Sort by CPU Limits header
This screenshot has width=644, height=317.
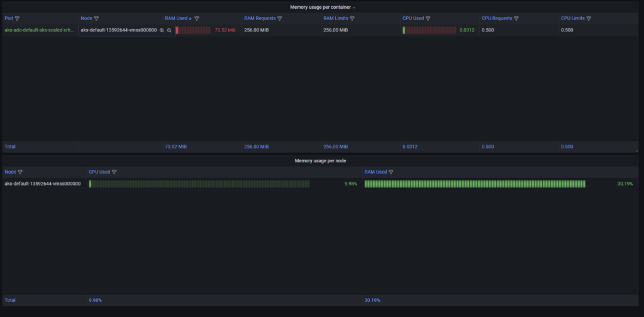click(x=573, y=18)
